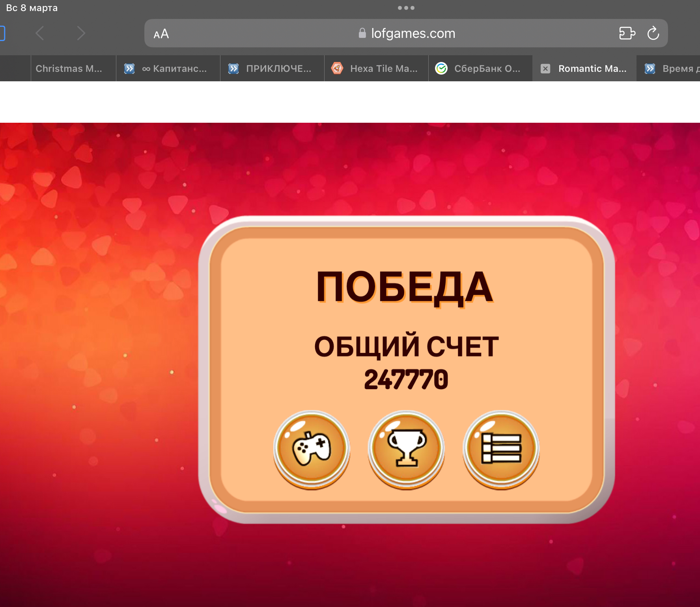Reload the page with refresh icon
The height and width of the screenshot is (607, 700).
tap(653, 33)
